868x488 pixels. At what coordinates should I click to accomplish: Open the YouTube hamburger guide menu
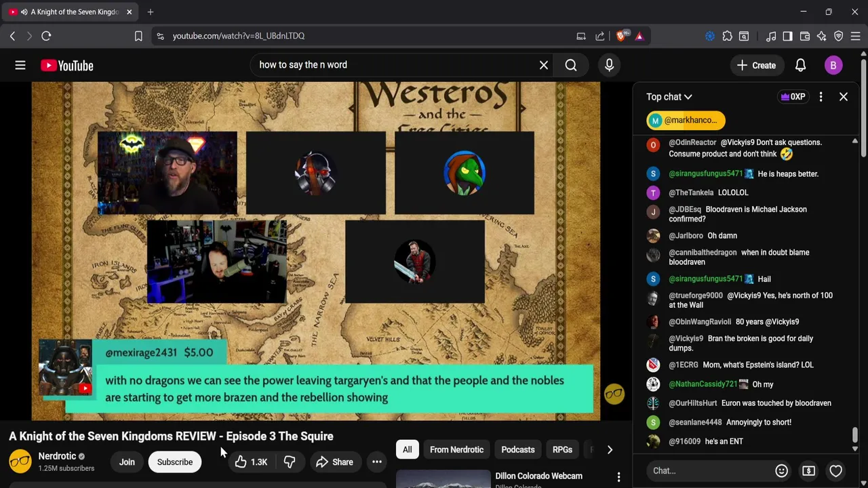(20, 65)
